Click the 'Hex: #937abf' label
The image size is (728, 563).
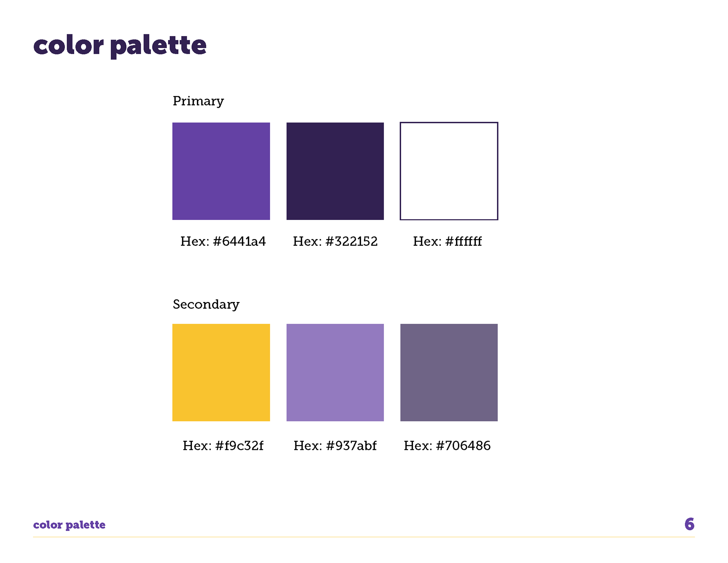[x=335, y=445]
